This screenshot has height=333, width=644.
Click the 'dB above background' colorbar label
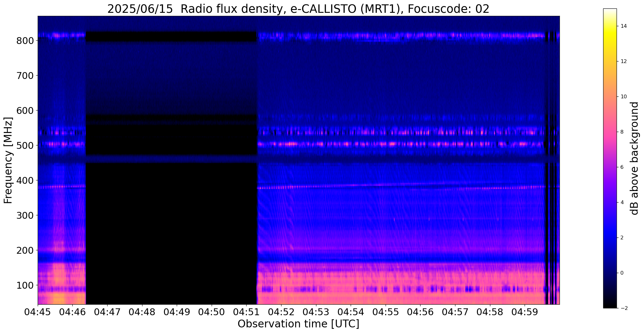coord(634,158)
